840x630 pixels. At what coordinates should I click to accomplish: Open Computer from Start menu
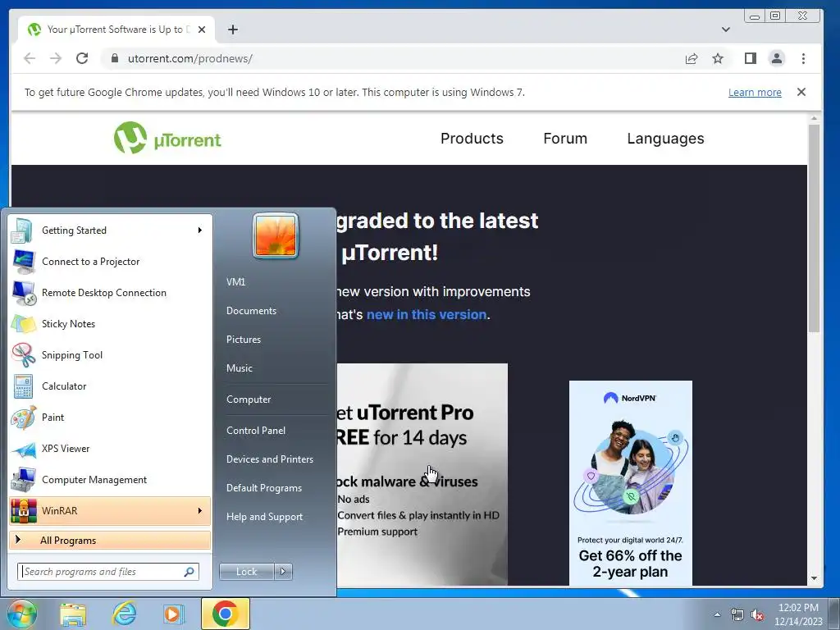click(249, 399)
